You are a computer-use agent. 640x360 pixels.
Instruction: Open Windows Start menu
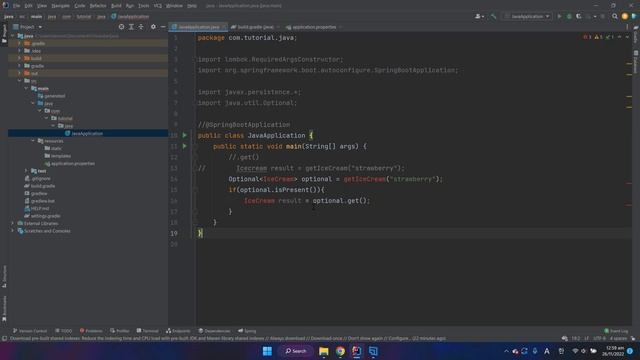267,351
